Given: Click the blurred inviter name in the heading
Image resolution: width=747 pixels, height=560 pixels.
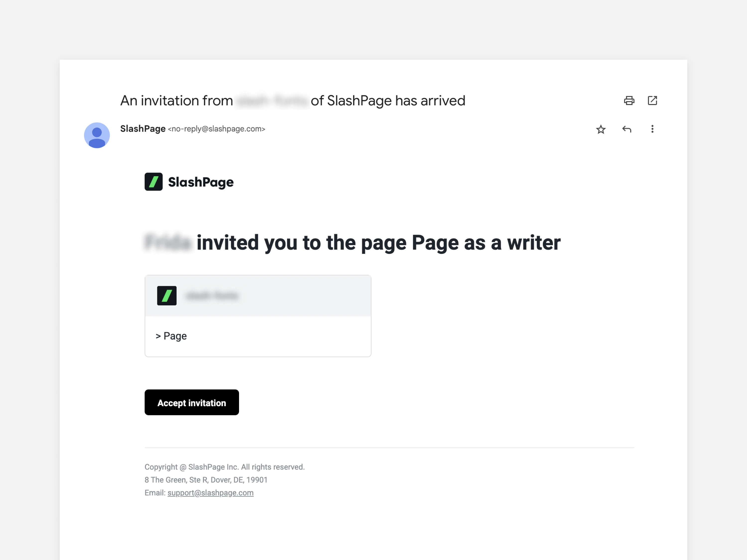Looking at the screenshot, I should point(168,243).
